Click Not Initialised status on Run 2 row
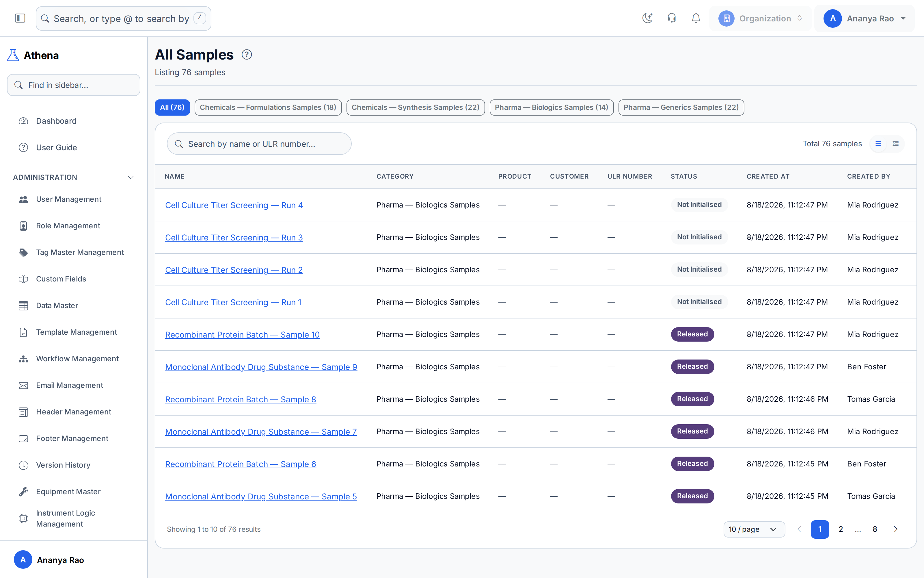The width and height of the screenshot is (924, 578). (x=699, y=270)
